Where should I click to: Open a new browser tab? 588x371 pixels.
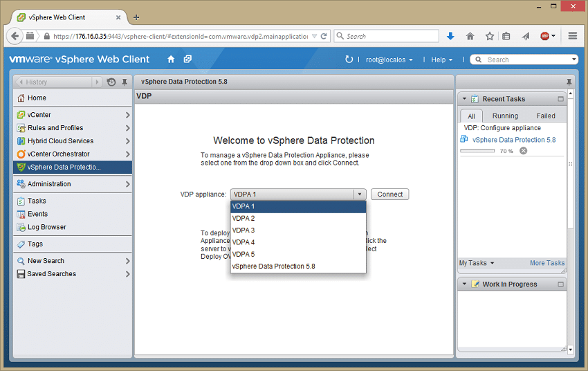click(136, 17)
